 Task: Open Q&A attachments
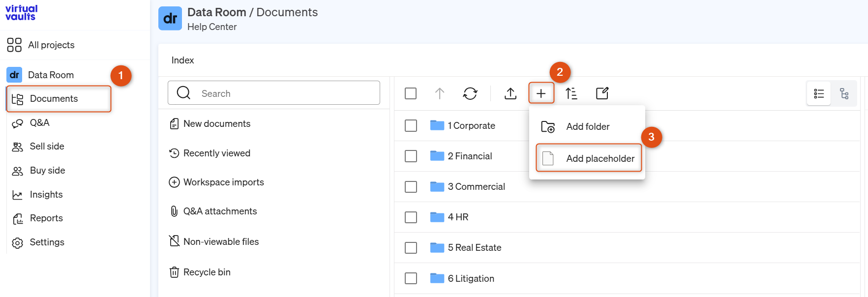click(x=220, y=211)
